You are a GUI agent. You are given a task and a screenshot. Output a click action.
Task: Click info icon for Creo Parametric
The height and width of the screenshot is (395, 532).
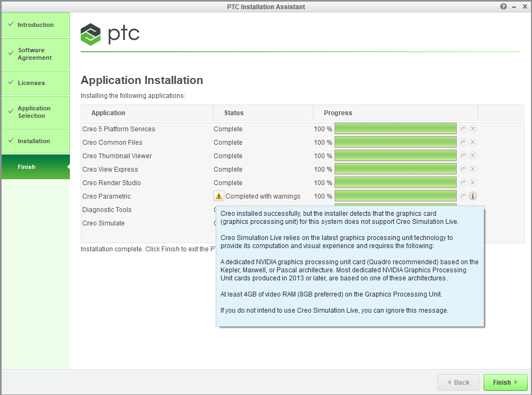tap(473, 196)
